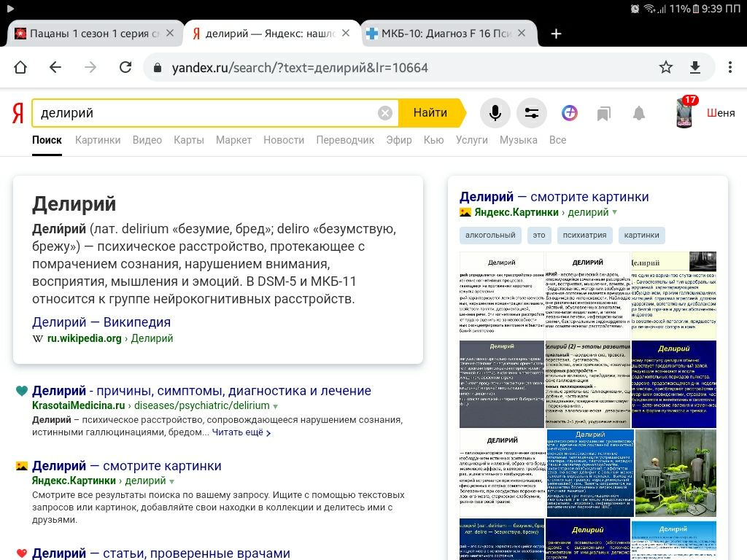Open the gray Делирий slide thumbnail
Screen dimensions: 747x560
click(x=502, y=384)
